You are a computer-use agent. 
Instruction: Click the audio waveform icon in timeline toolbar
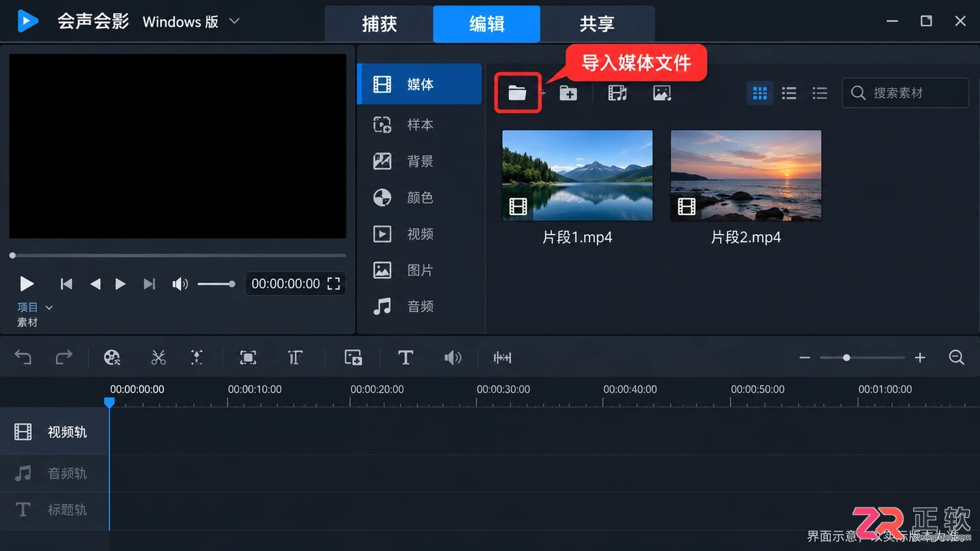(x=502, y=357)
